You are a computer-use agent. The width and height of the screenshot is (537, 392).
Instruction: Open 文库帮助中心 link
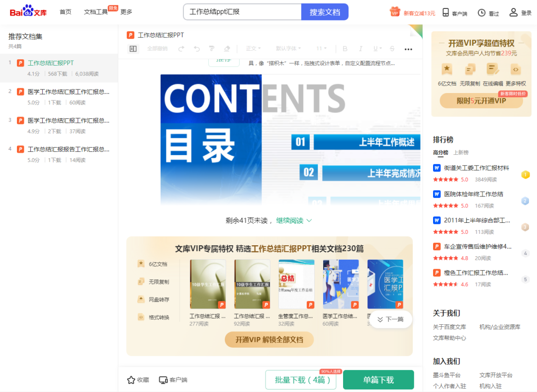(449, 338)
